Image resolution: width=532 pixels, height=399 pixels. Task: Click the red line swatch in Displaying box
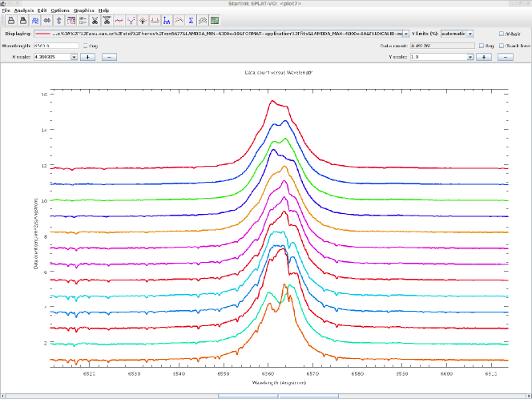42,34
